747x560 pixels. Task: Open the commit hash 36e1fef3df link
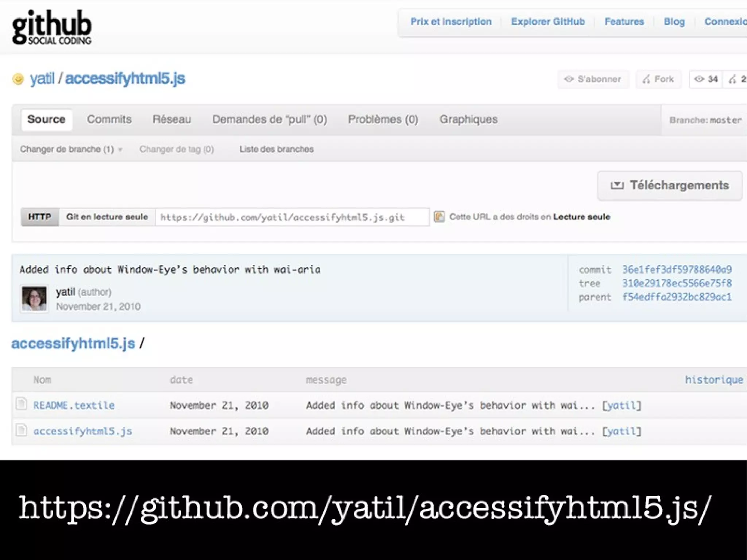pos(677,269)
